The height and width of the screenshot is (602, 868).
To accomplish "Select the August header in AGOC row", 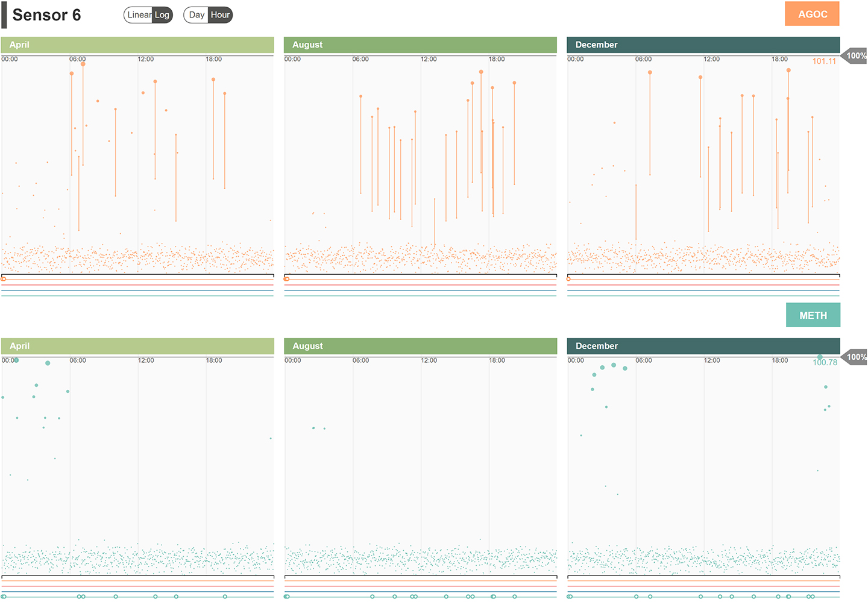I will tap(420, 45).
